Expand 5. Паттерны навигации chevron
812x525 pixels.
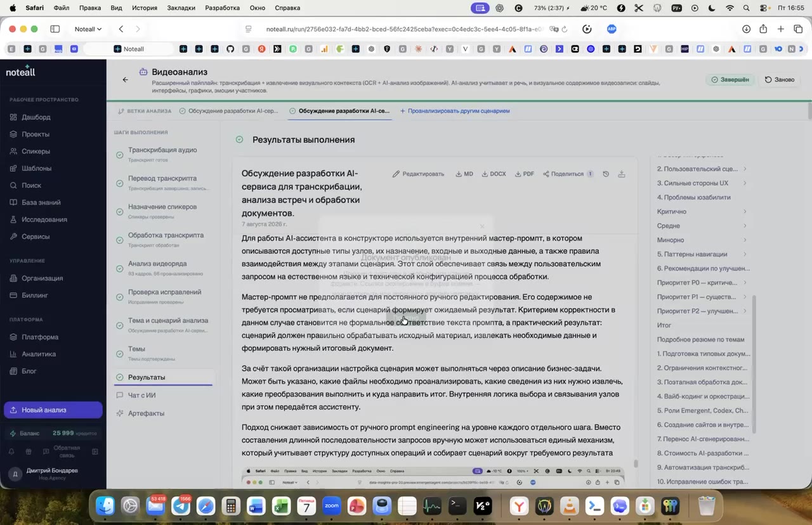coord(745,254)
